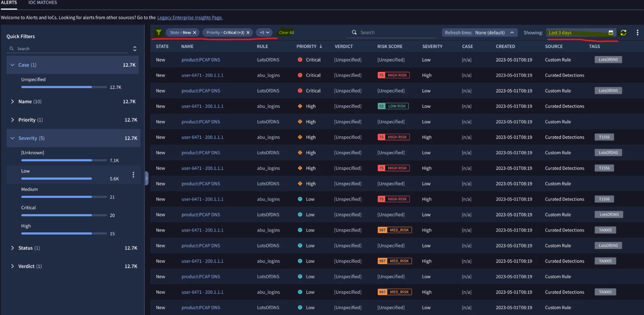Expand the Status quick filter group
This screenshot has width=644, height=315.
[12, 248]
